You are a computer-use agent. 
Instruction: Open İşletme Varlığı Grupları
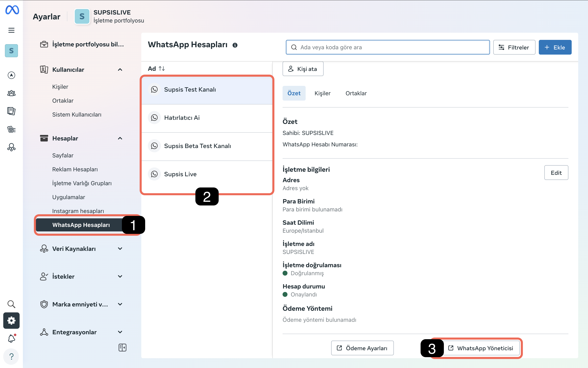(x=82, y=183)
